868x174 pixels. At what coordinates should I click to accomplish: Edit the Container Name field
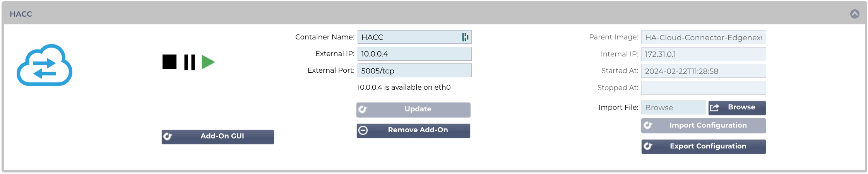(414, 37)
